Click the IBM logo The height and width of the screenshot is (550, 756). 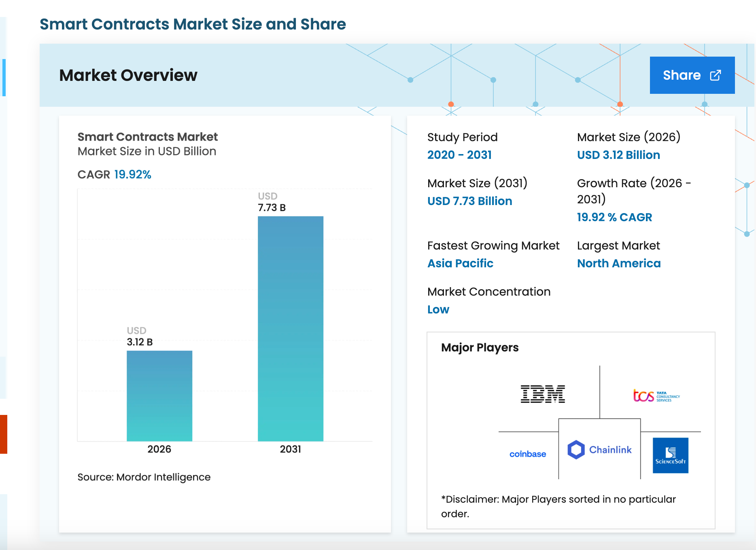tap(543, 394)
